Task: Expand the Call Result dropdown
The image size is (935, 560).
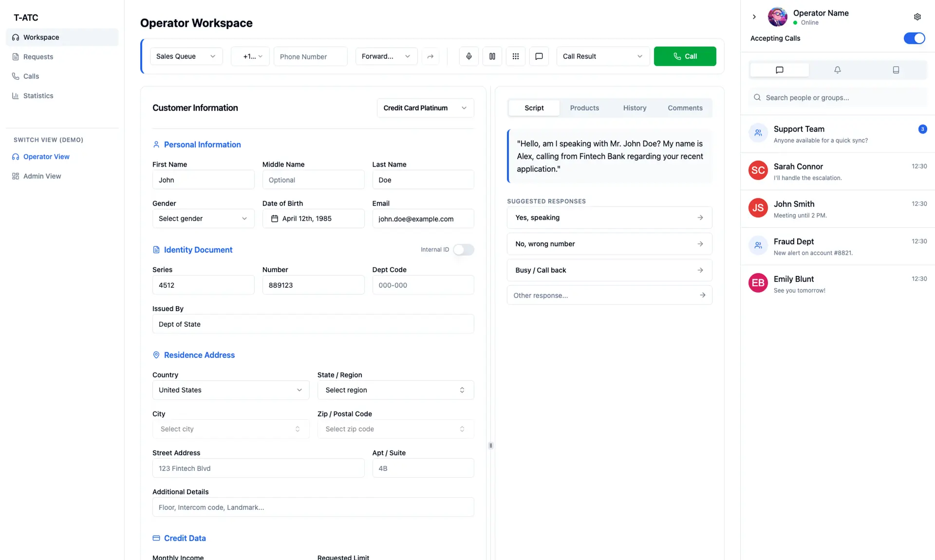Action: 602,56
